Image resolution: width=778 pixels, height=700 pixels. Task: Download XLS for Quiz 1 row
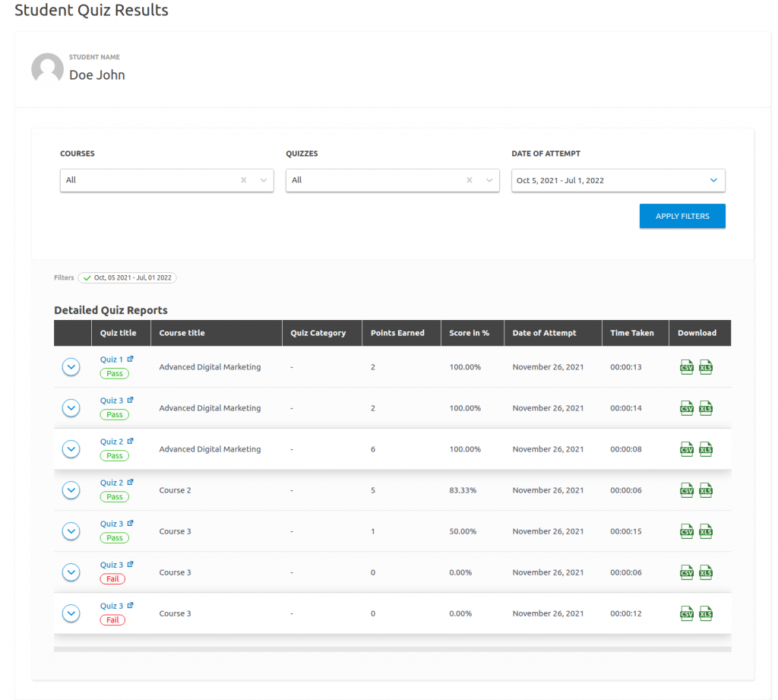pyautogui.click(x=706, y=367)
